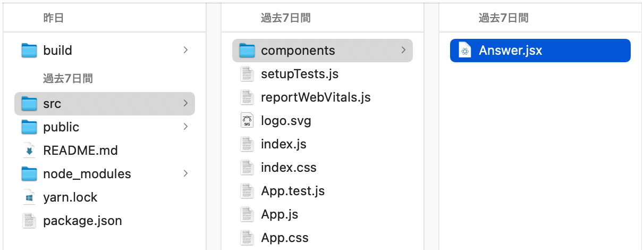This screenshot has height=250, width=644.
Task: Expand the public folder chevron
Action: (x=185, y=127)
